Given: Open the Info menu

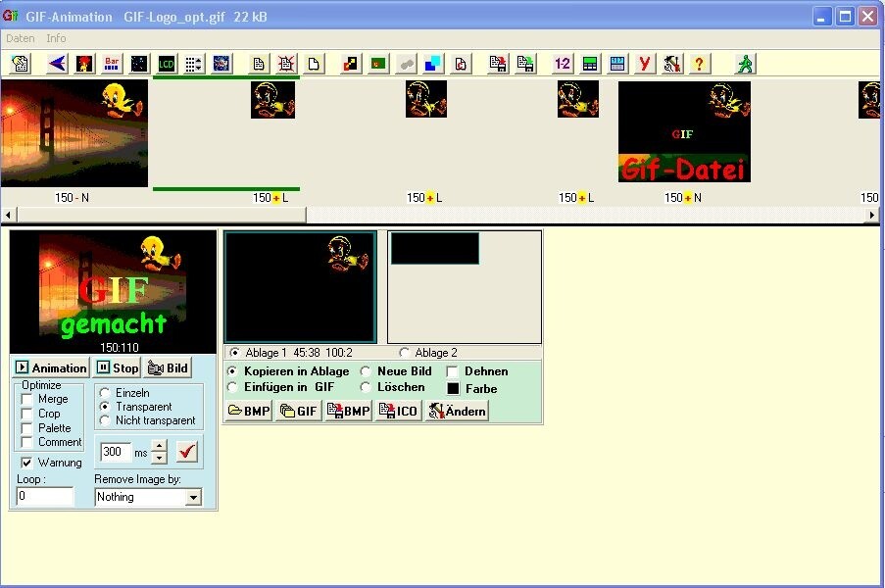Looking at the screenshot, I should [56, 38].
